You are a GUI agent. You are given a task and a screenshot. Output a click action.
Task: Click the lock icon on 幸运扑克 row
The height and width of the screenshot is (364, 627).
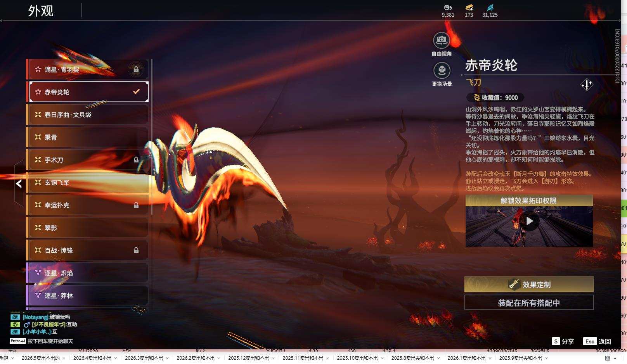(x=136, y=205)
